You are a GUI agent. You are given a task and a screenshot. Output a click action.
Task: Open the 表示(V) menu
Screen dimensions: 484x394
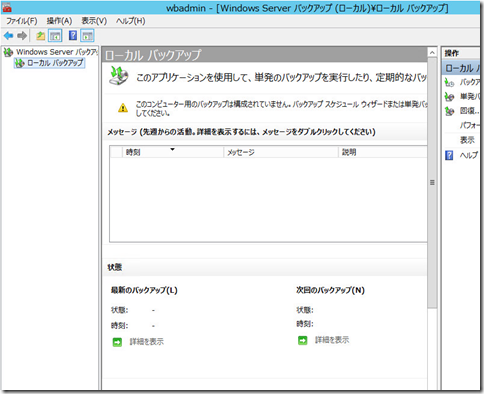[x=94, y=21]
